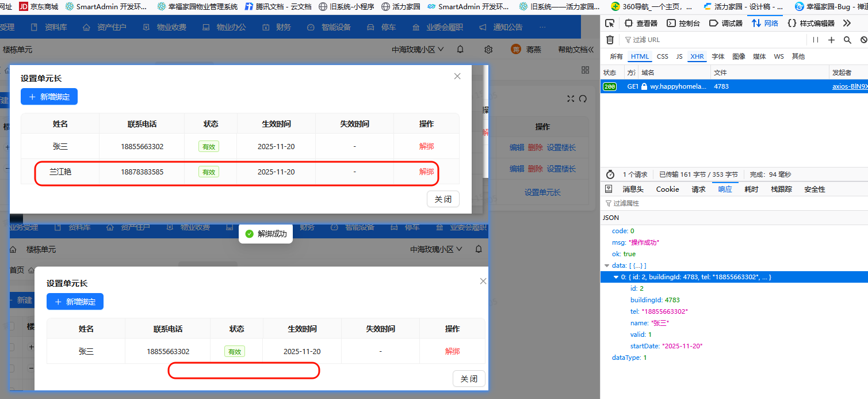Enable request blocking with the block icon

pyautogui.click(x=863, y=40)
